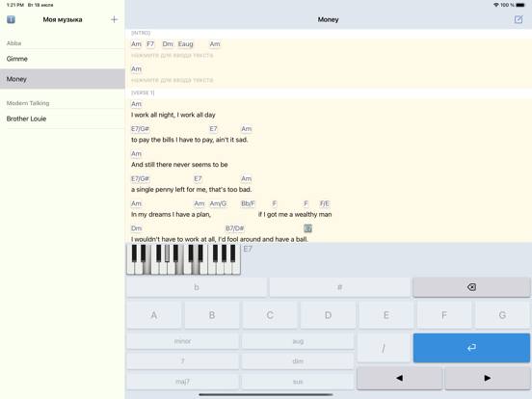This screenshot has height=399, width=532.
Task: Tap lyric 'I work all night, I work all day'
Action: tap(173, 115)
